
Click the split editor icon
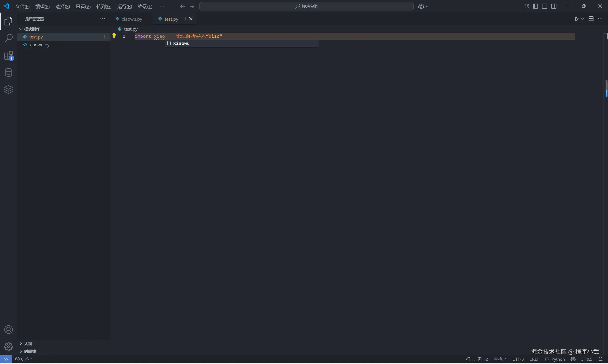pyautogui.click(x=591, y=19)
